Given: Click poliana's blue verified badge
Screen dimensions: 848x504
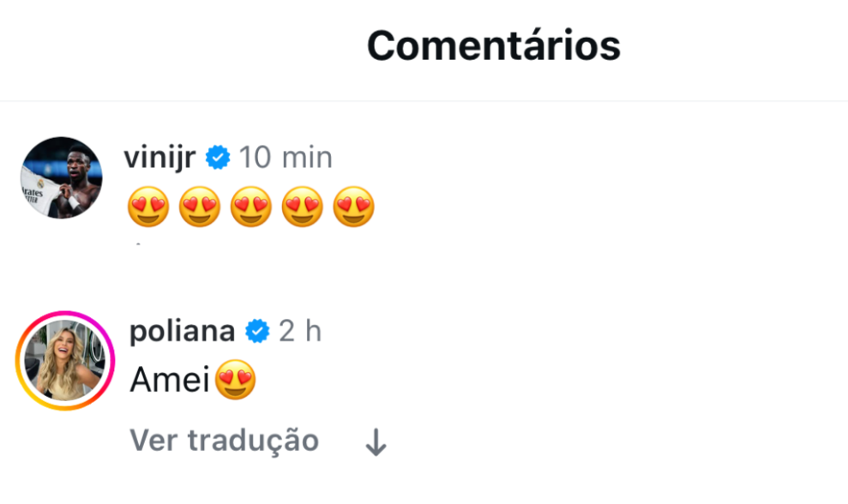Looking at the screenshot, I should point(257,332).
